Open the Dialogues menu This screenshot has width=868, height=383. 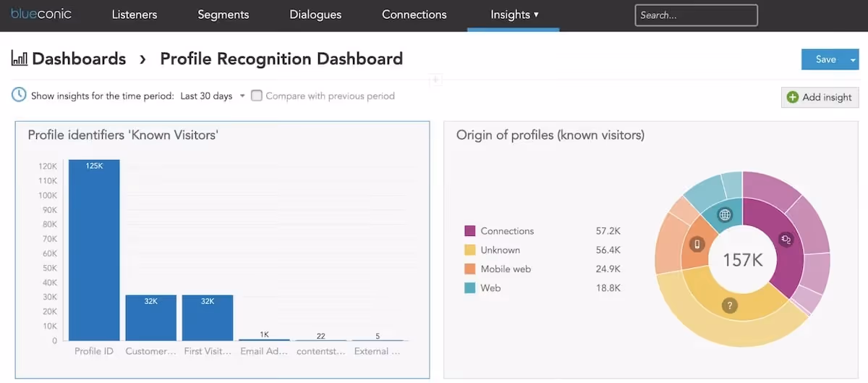[315, 14]
